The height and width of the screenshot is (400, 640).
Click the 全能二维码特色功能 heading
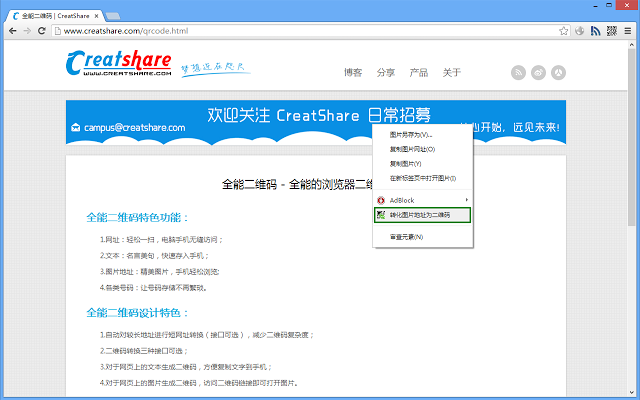[x=137, y=217]
